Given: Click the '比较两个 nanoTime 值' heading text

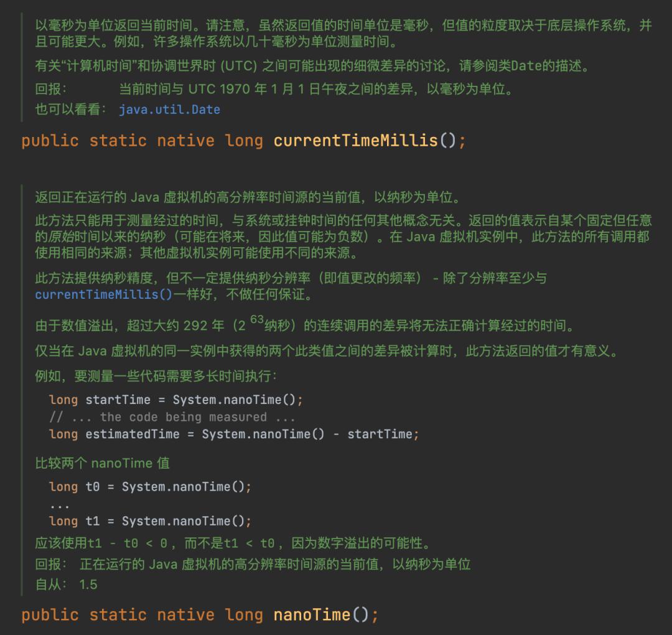Looking at the screenshot, I should pyautogui.click(x=103, y=463).
